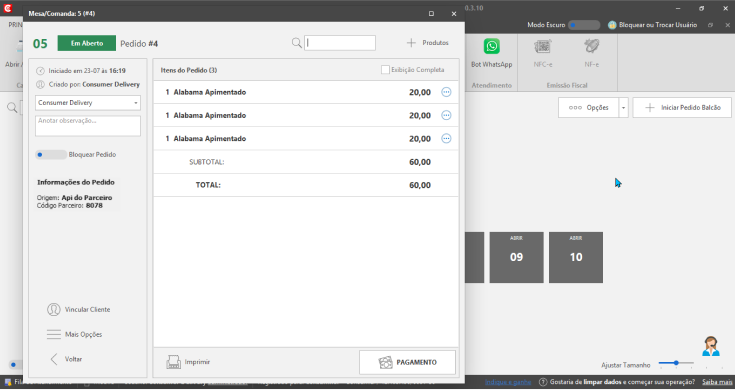Open NF-e fiscal emission
The image size is (735, 390).
(592, 54)
